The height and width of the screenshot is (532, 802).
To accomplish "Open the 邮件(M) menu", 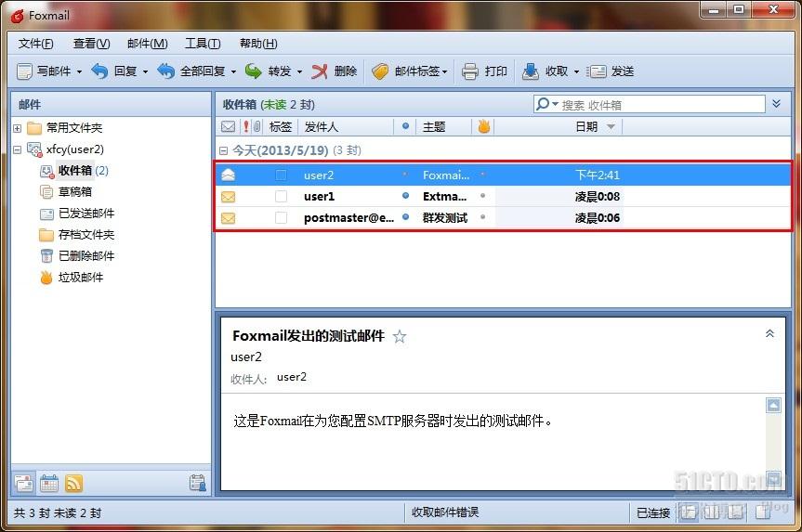I will [x=148, y=44].
